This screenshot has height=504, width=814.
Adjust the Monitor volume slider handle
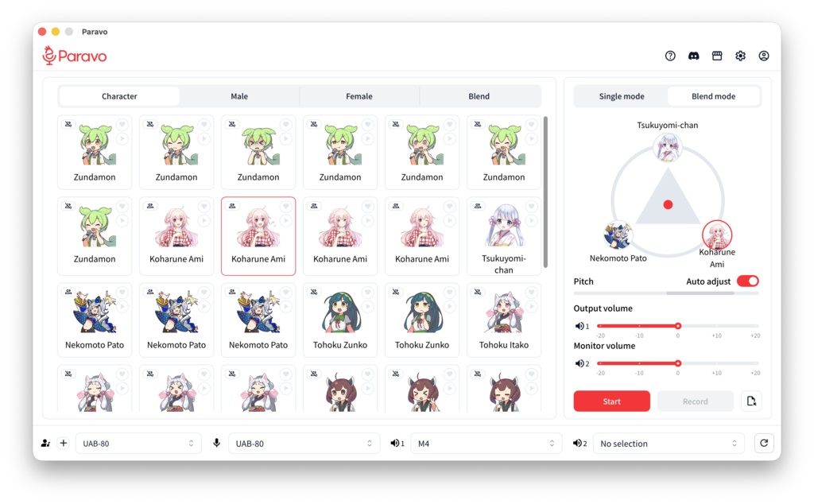click(678, 363)
